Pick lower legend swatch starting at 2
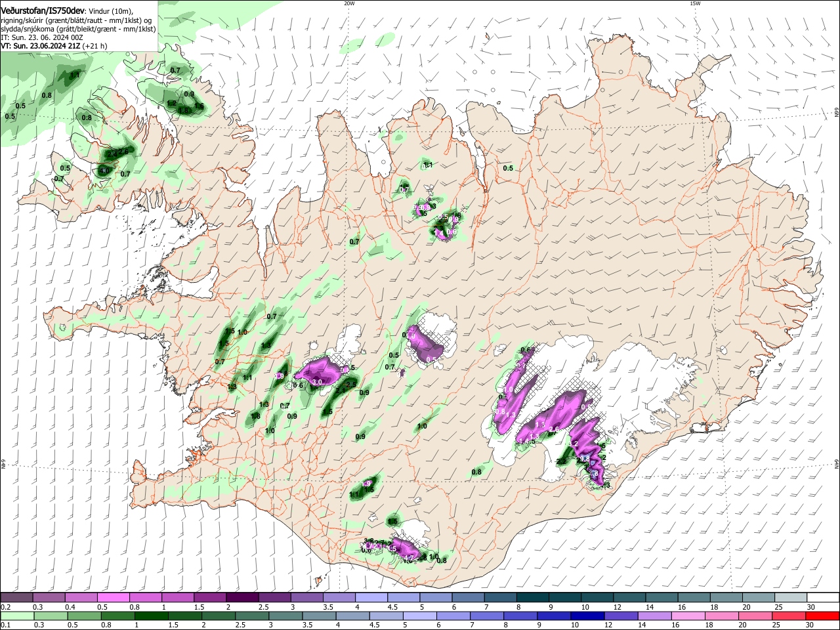The height and width of the screenshot is (630, 840). (218, 616)
